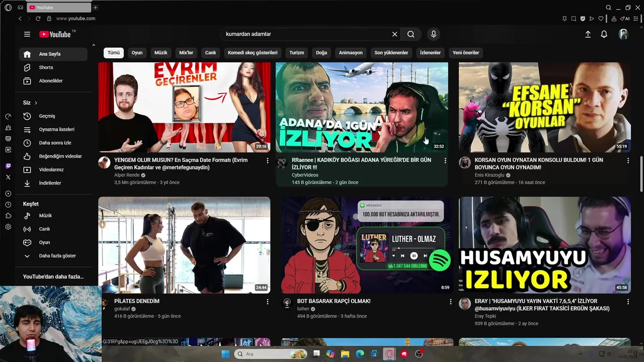Open more options for KORSAN OYUN video
The image size is (644, 362).
pos(628,160)
